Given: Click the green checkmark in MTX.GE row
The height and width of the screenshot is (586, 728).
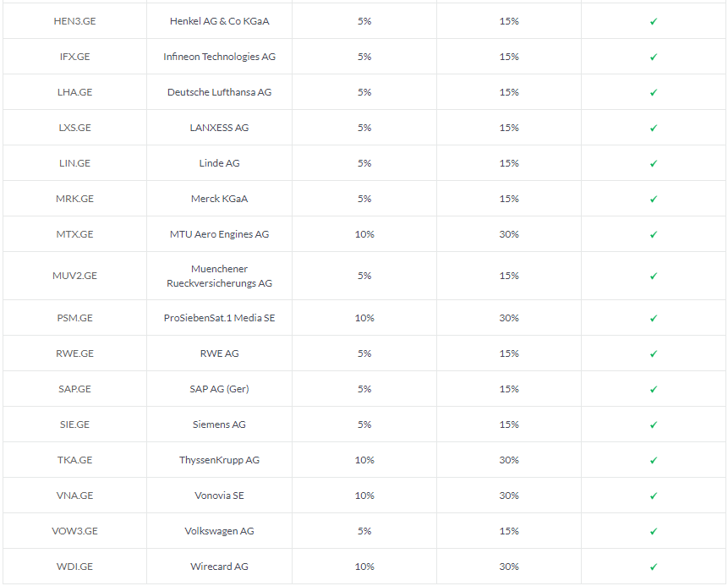Looking at the screenshot, I should 654,234.
